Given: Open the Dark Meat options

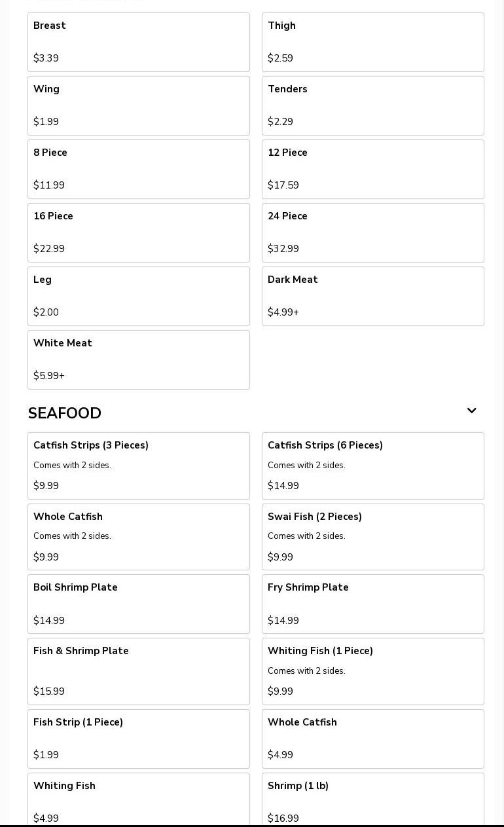Looking at the screenshot, I should click(x=373, y=296).
